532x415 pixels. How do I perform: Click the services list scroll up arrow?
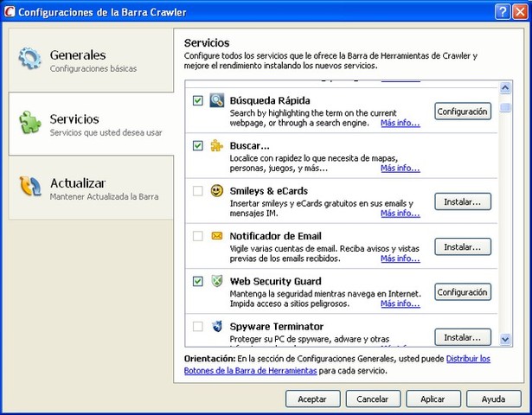pyautogui.click(x=505, y=88)
